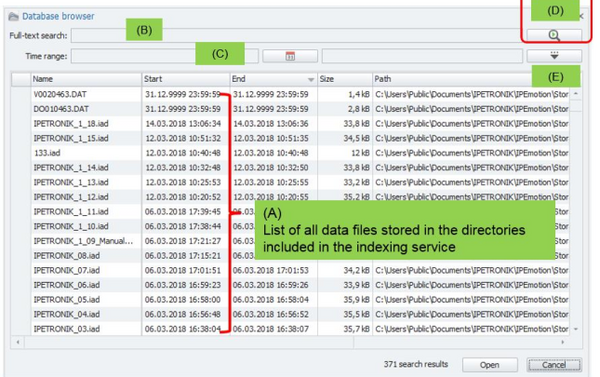This screenshot has height=377, width=600.
Task: Select file IPETRONIK_1_10.iad
Action: tap(71, 226)
